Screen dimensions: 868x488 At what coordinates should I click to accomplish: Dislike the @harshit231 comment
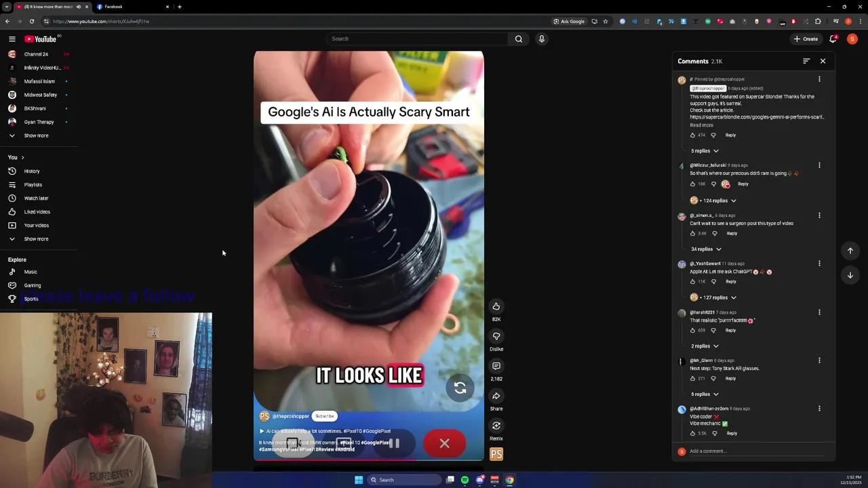(713, 330)
